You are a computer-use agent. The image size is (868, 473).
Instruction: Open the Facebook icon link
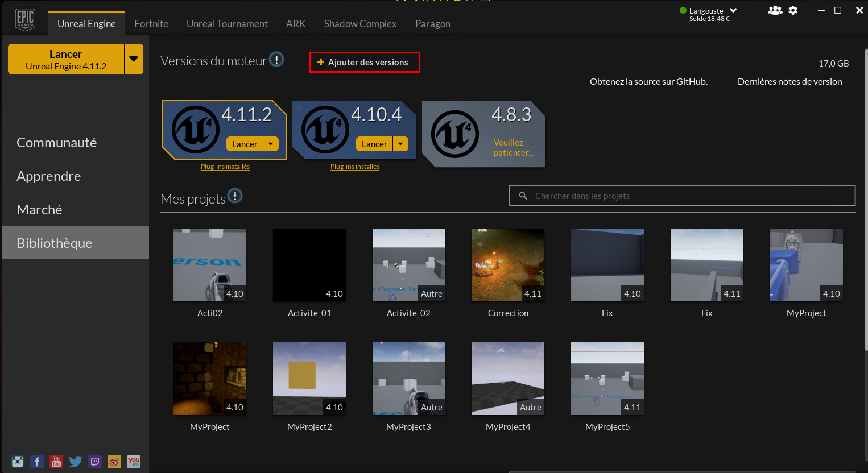pyautogui.click(x=37, y=462)
